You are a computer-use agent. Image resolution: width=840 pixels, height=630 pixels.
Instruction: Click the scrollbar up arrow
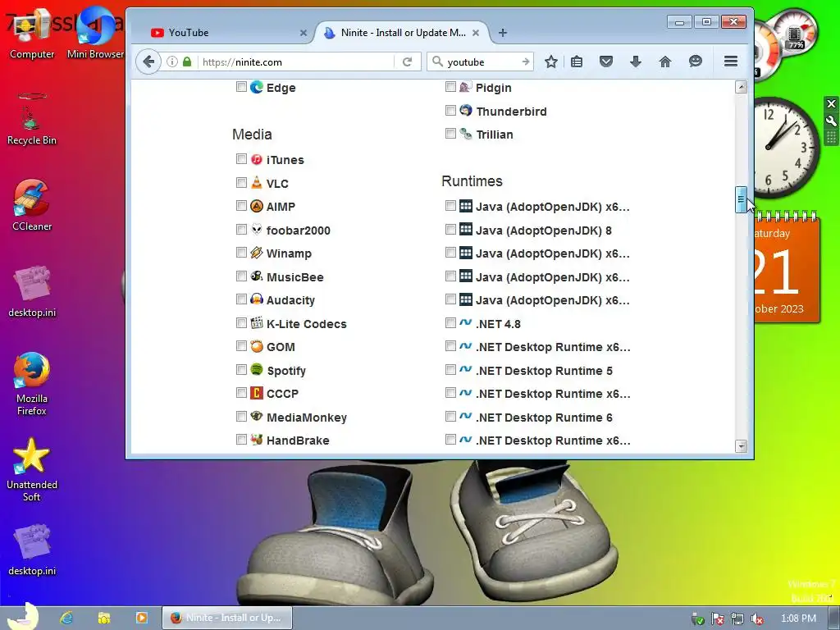(741, 87)
